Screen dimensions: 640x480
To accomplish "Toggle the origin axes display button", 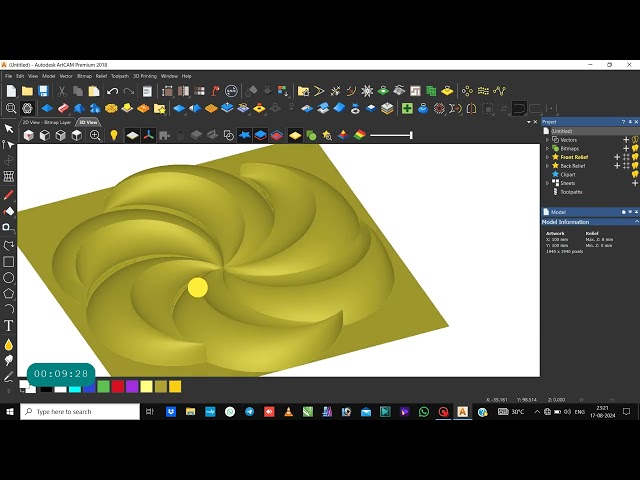I will tap(149, 135).
